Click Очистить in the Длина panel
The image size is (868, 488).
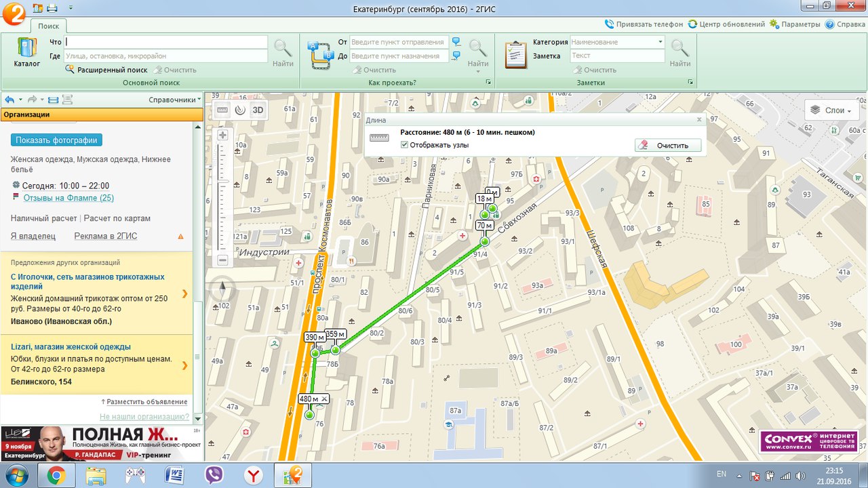pos(667,145)
